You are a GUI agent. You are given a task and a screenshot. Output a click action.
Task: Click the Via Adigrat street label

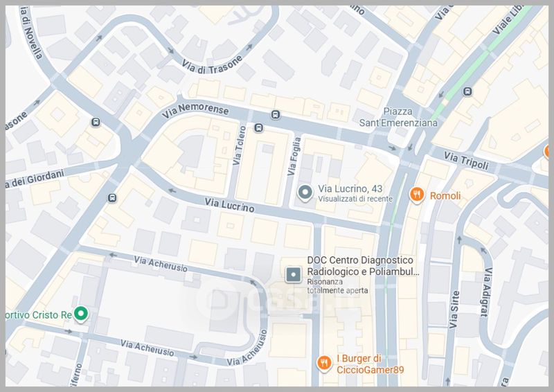(x=487, y=292)
